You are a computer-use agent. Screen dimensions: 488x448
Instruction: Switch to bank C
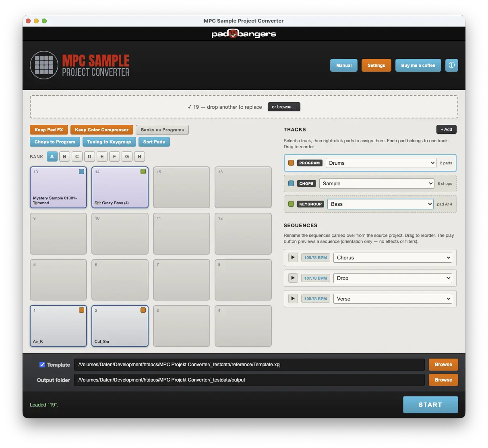77,156
